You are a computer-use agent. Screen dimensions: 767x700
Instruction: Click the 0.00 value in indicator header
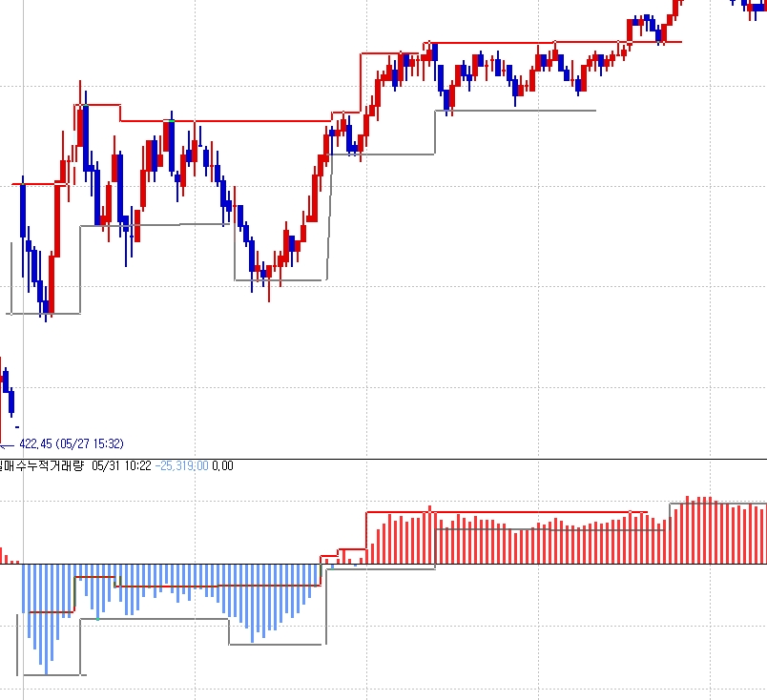click(x=222, y=465)
